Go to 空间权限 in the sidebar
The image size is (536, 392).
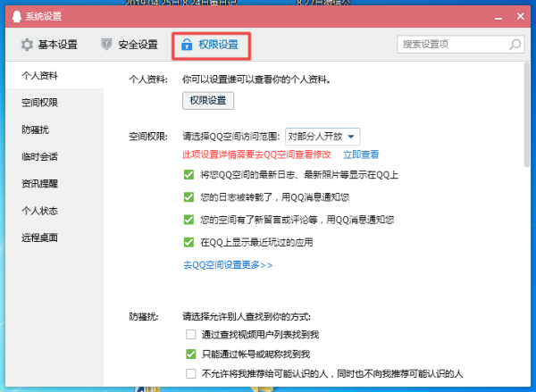(x=54, y=103)
